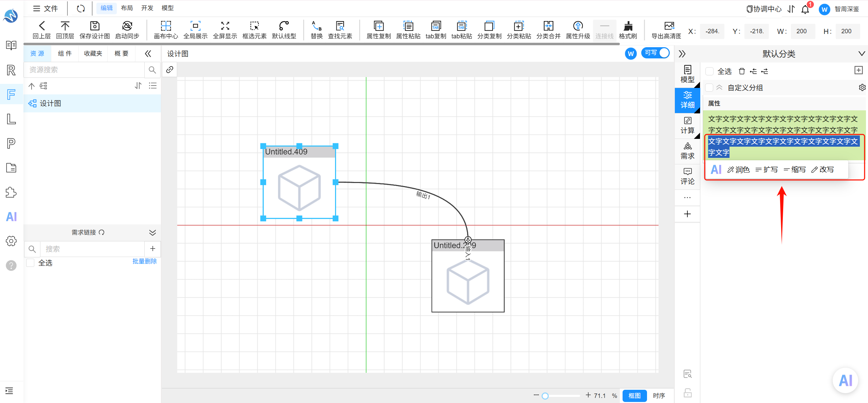Open the notification bell
The width and height of the screenshot is (868, 403).
[805, 9]
